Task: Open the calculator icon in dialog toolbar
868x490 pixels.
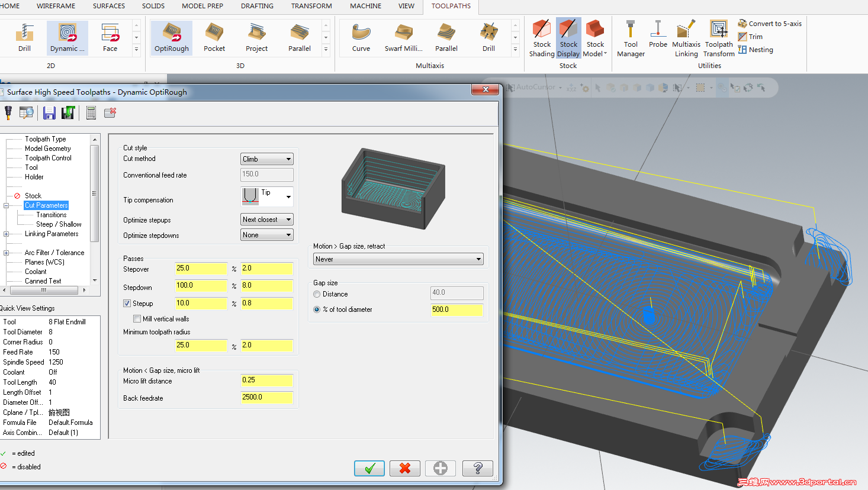Action: [x=91, y=112]
